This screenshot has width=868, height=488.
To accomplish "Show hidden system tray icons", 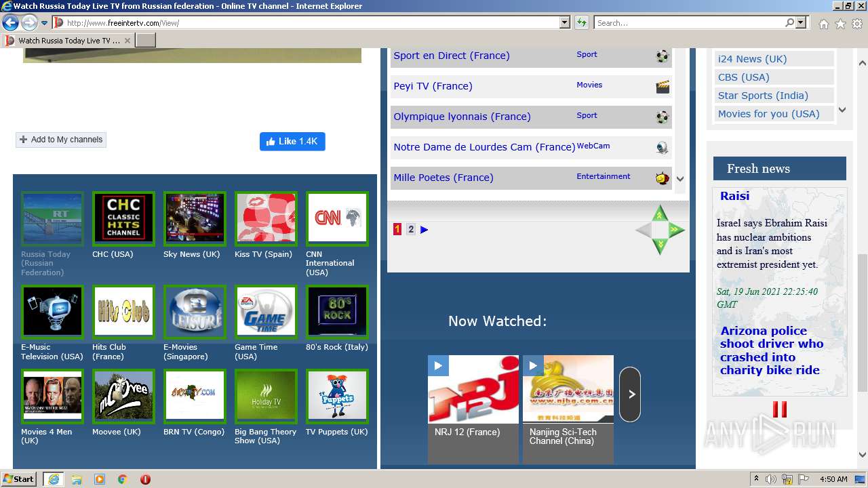I will 757,479.
